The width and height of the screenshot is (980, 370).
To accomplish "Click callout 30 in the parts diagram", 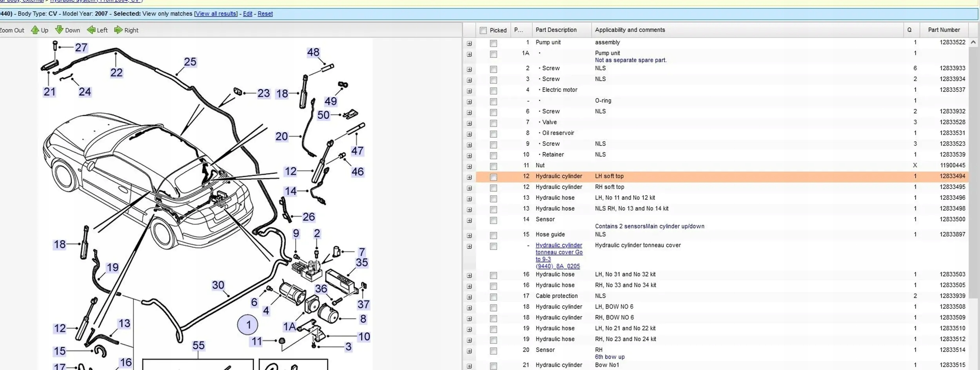I will point(218,285).
